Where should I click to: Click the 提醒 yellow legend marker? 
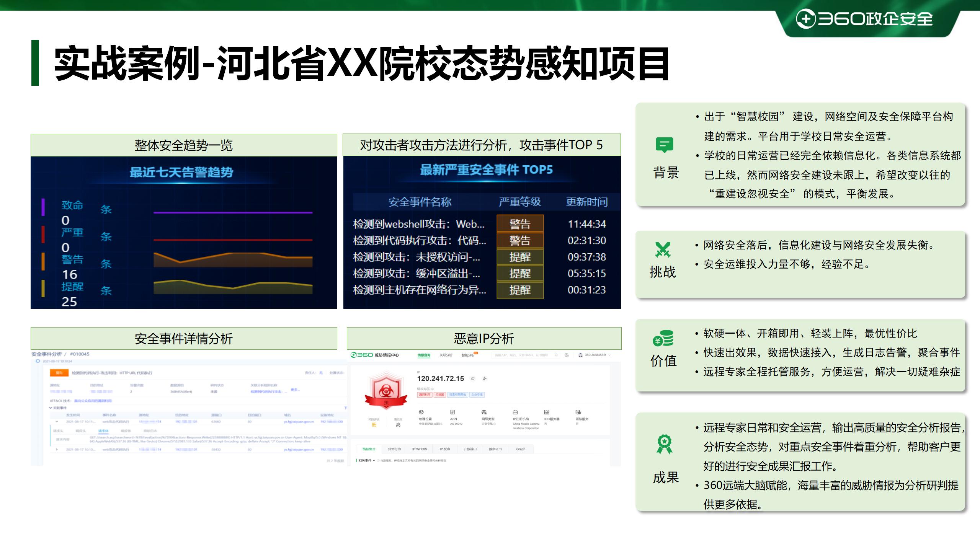point(43,289)
